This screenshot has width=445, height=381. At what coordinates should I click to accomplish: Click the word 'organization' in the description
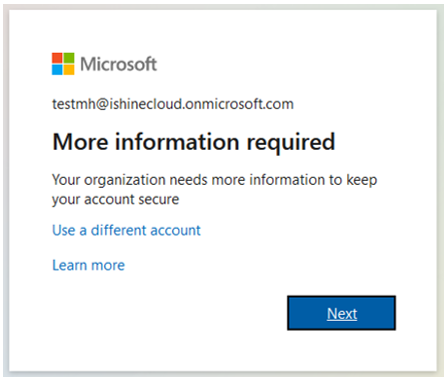(x=125, y=181)
